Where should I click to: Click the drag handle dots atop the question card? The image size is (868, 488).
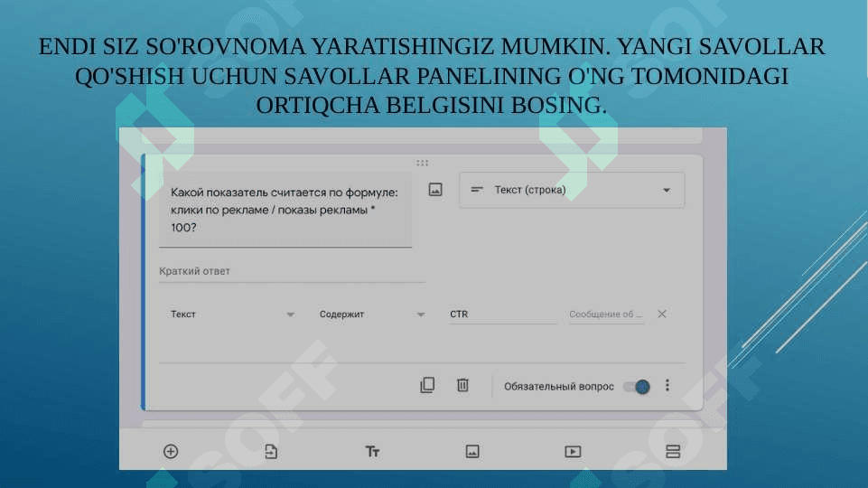click(423, 163)
